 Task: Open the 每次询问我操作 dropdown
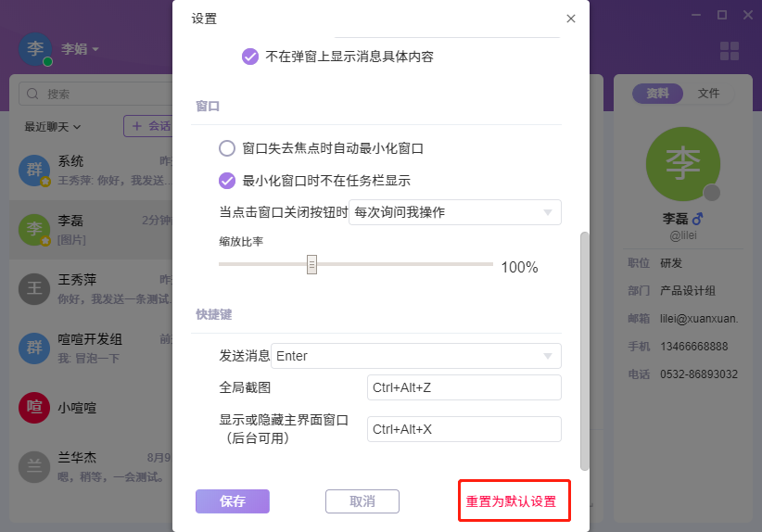click(x=454, y=212)
